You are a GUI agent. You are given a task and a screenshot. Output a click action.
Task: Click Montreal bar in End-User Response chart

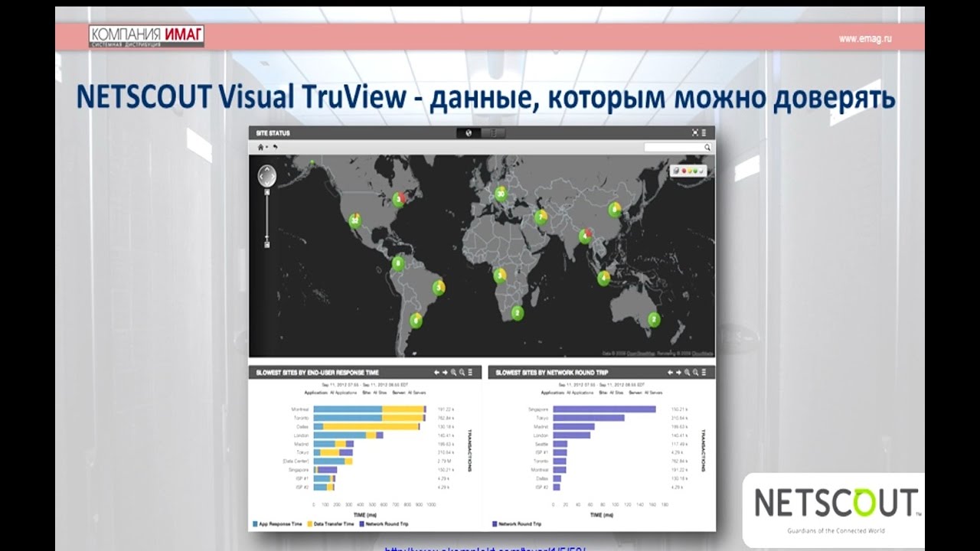coord(370,409)
